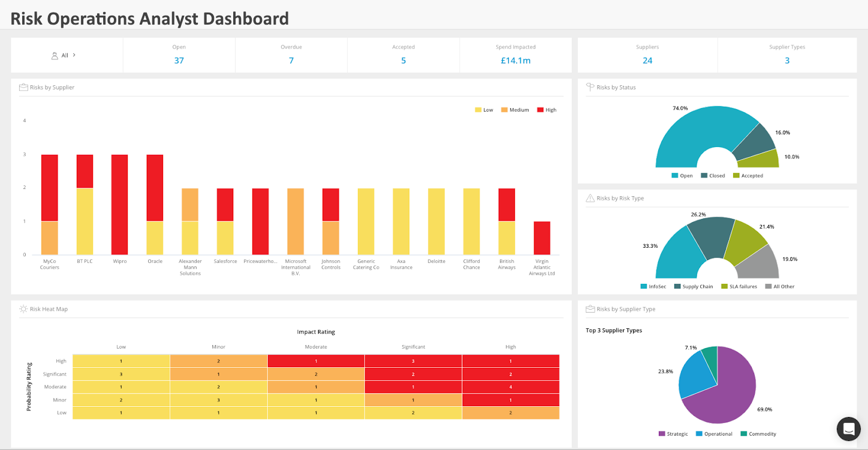Expand the All filter chevron arrow
The height and width of the screenshot is (450, 868).
tap(74, 55)
